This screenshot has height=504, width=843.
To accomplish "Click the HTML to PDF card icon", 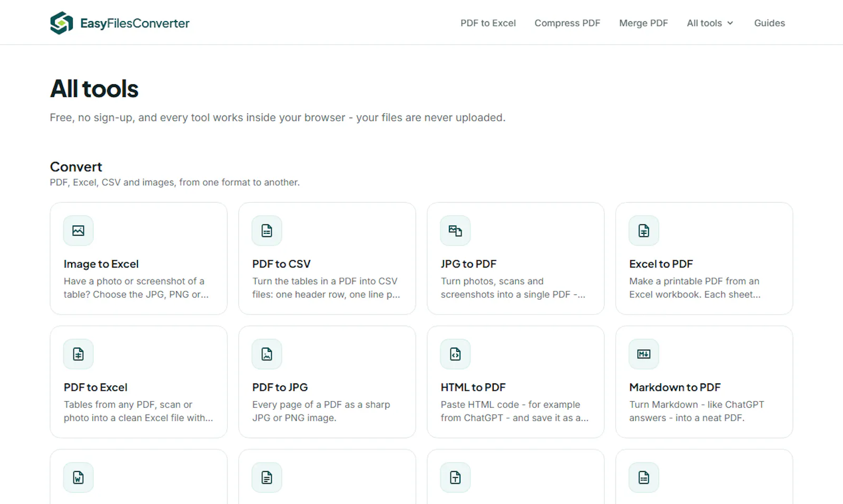I will click(x=456, y=354).
